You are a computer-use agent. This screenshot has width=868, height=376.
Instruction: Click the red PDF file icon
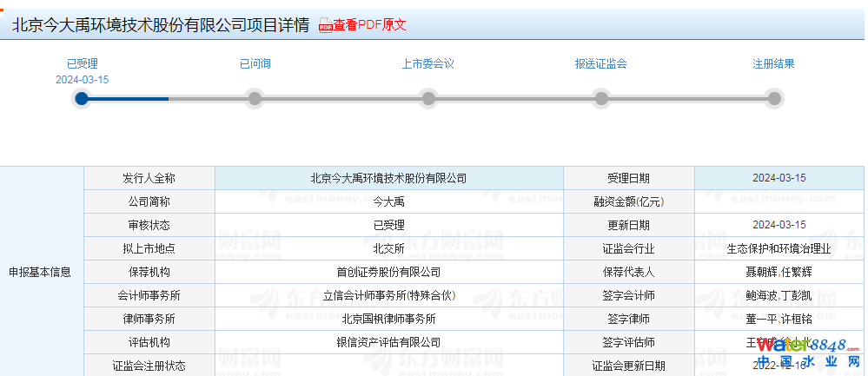tap(326, 25)
